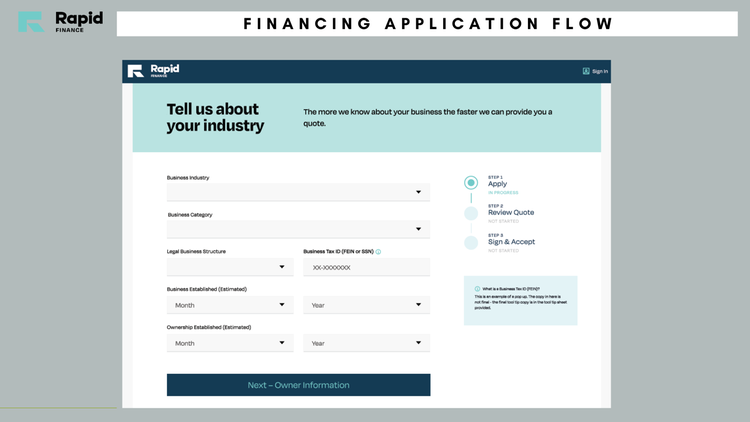Select Business Established Month dropdown
The height and width of the screenshot is (422, 750).
(x=230, y=305)
